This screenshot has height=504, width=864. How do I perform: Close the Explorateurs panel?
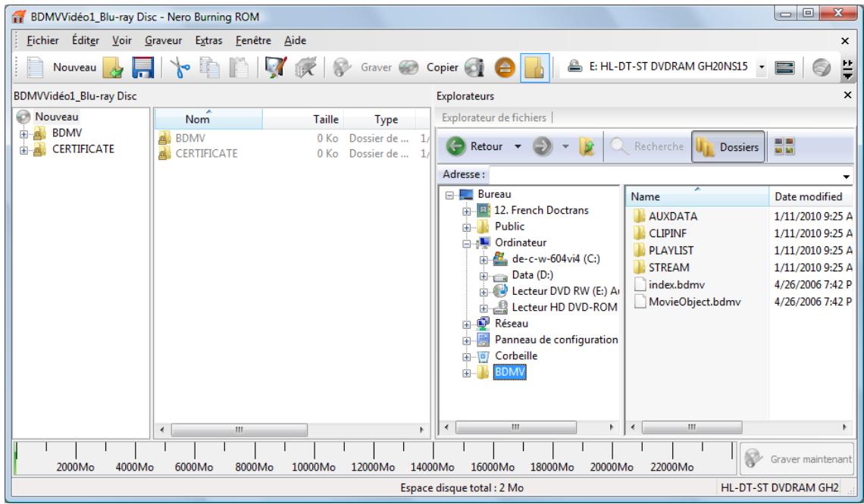[847, 95]
